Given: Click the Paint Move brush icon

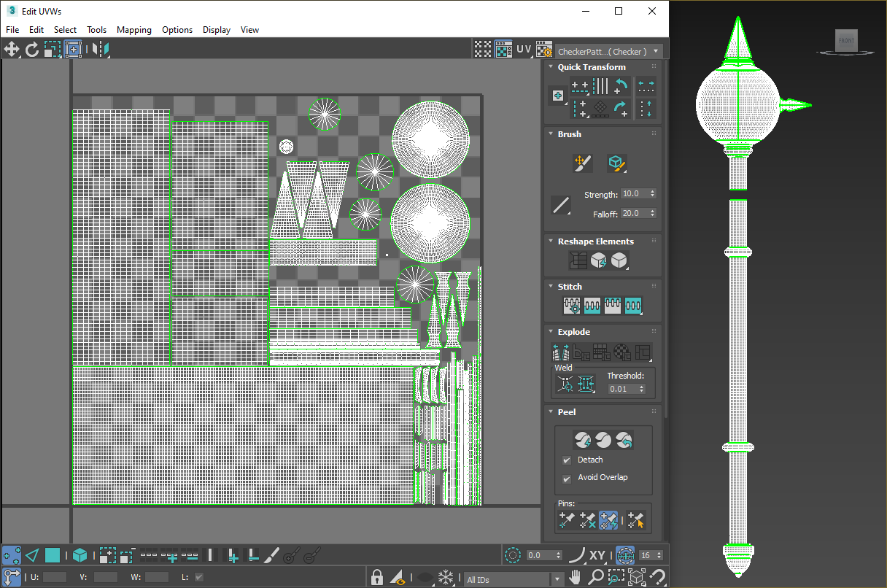Looking at the screenshot, I should coord(581,163).
